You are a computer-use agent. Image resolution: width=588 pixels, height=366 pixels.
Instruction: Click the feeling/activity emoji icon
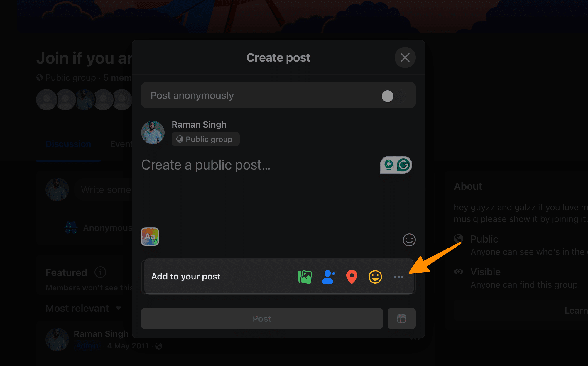click(x=375, y=276)
